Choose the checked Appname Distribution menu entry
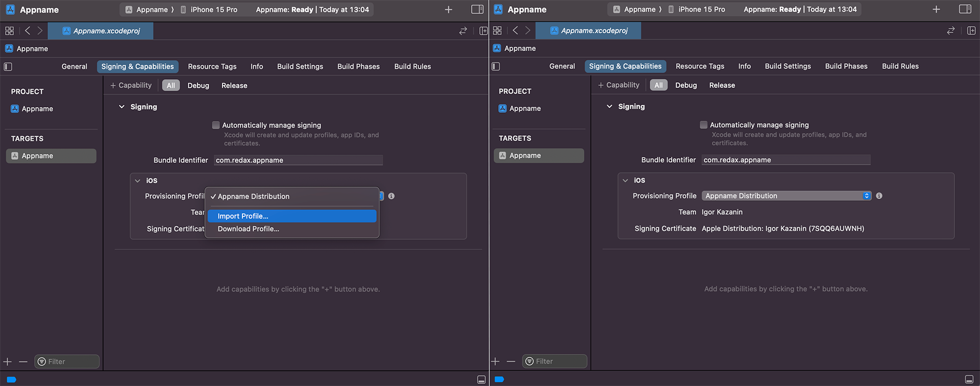The image size is (980, 386). pyautogui.click(x=292, y=197)
